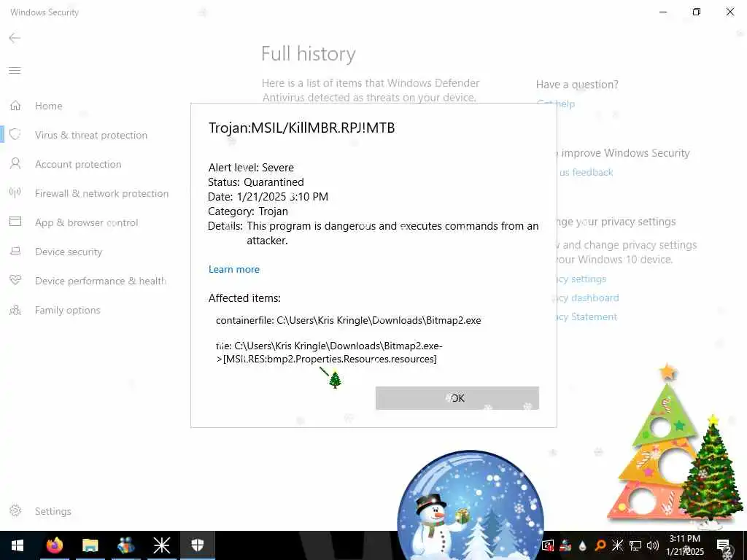The height and width of the screenshot is (560, 747).
Task: Go back with the back arrow
Action: pyautogui.click(x=15, y=38)
